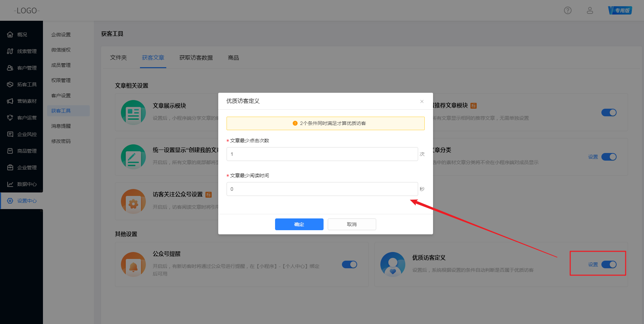Open 设置 link for 文章分类
Screen dimensions: 644x324
[x=593, y=157]
